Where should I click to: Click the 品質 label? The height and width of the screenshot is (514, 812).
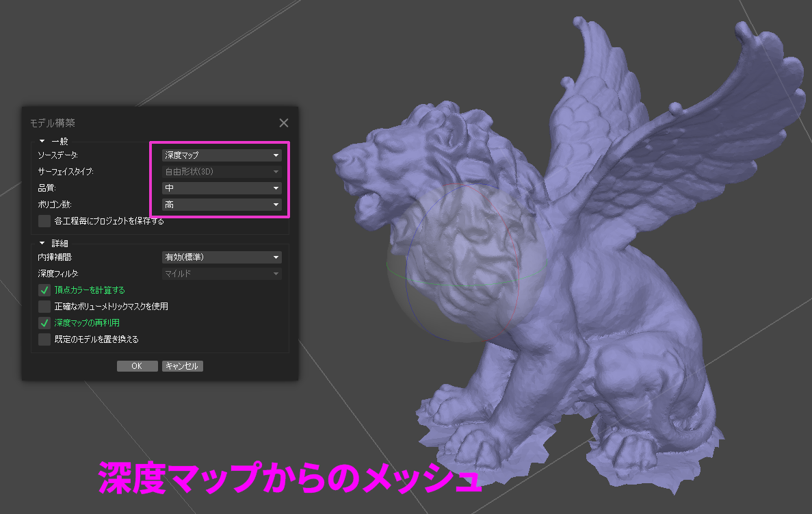(x=47, y=188)
